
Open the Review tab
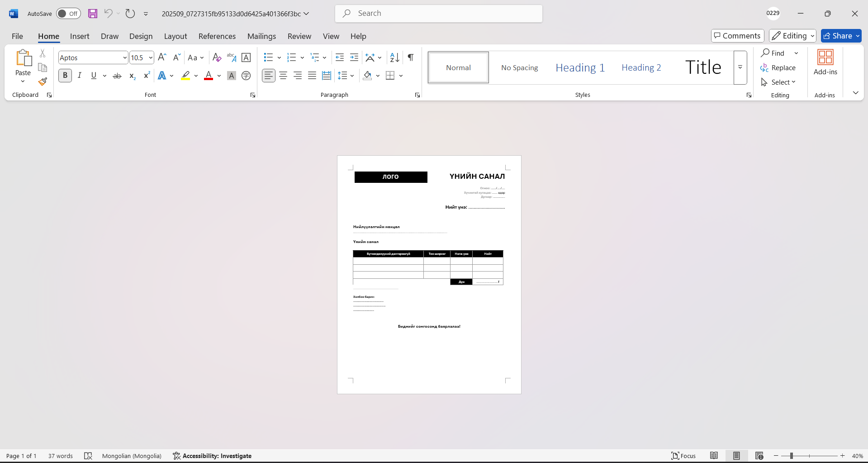point(299,36)
